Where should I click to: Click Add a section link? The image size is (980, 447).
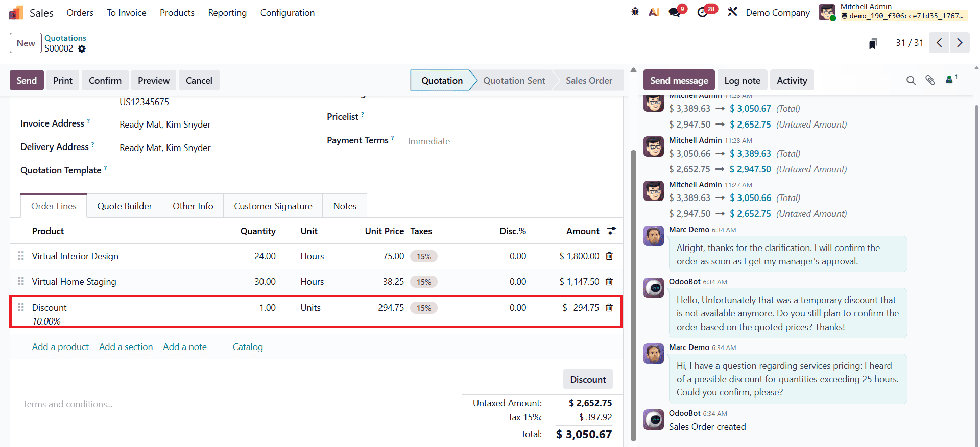(126, 347)
